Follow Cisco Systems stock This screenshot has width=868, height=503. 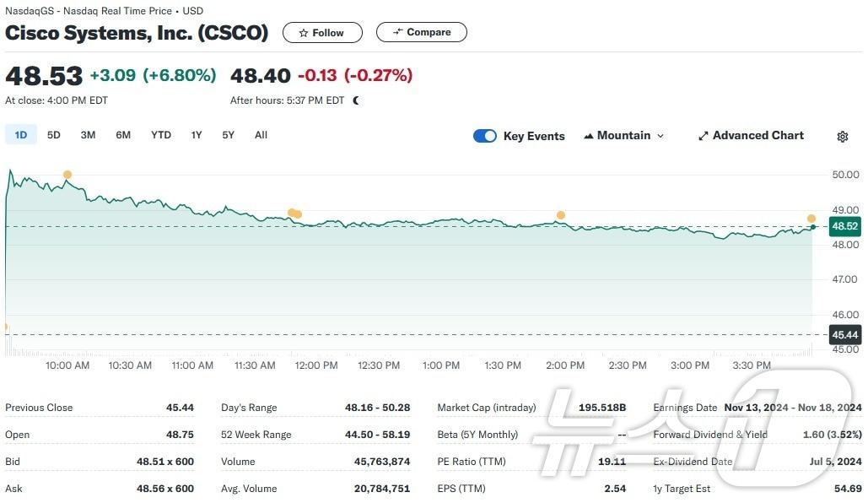tap(322, 33)
